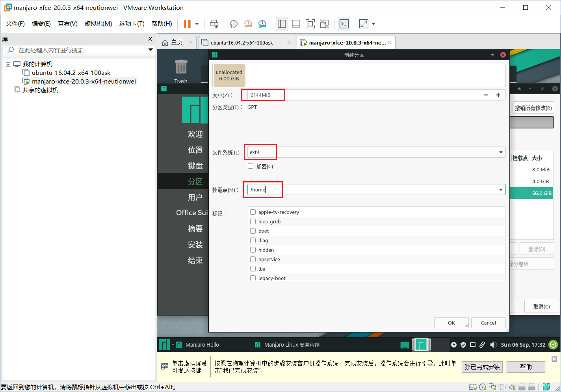Open the power options arrow beside pause

coord(197,24)
